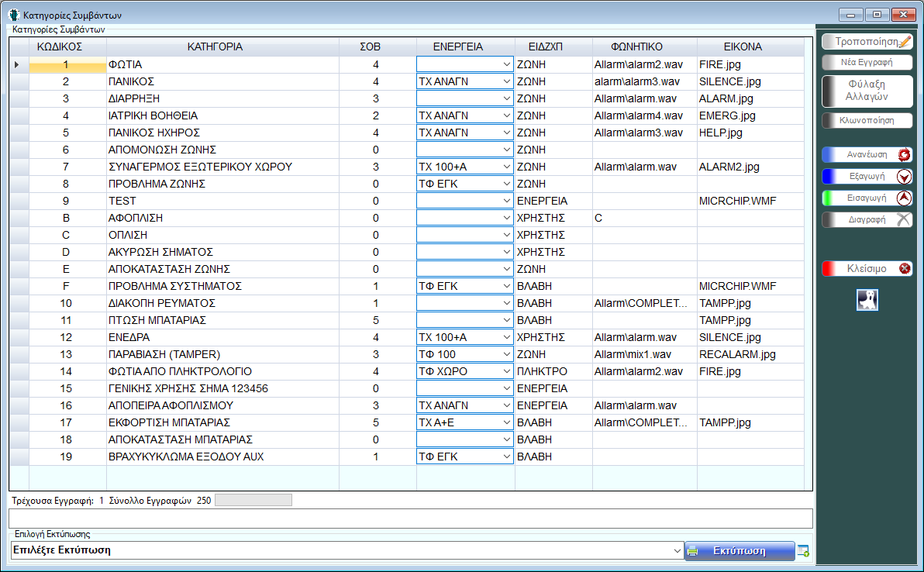Open ΕΝΕΡΓΕΙΑ dropdown for ΠΡΟΒΛΗΜΑ ΖΩΝΗΣ row

pyautogui.click(x=506, y=184)
